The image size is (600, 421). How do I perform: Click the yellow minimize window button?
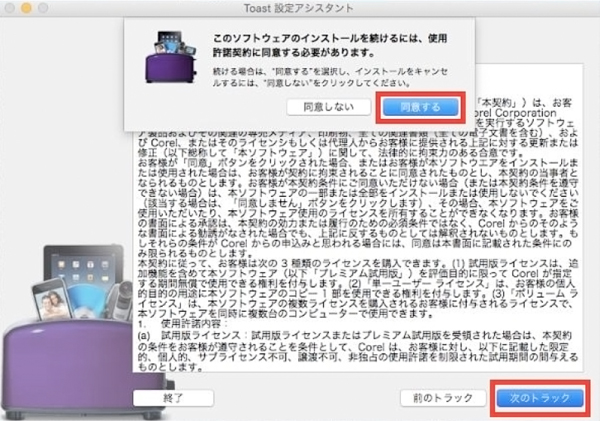coord(26,8)
